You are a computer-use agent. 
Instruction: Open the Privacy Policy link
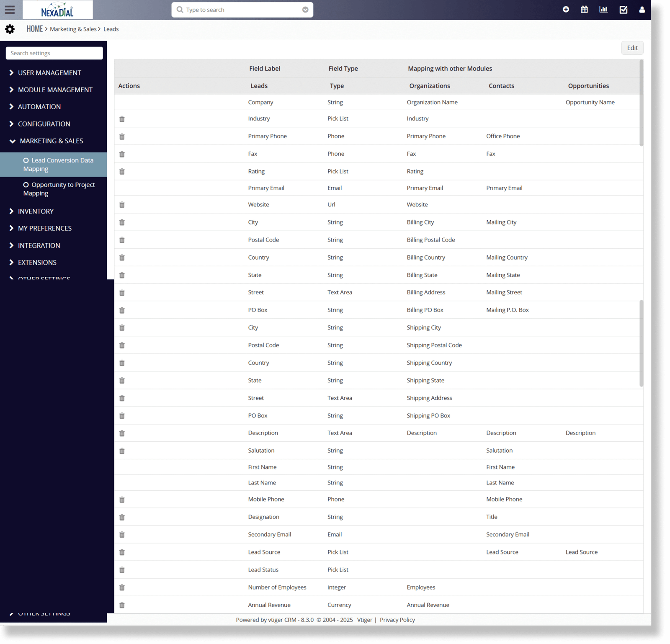397,620
